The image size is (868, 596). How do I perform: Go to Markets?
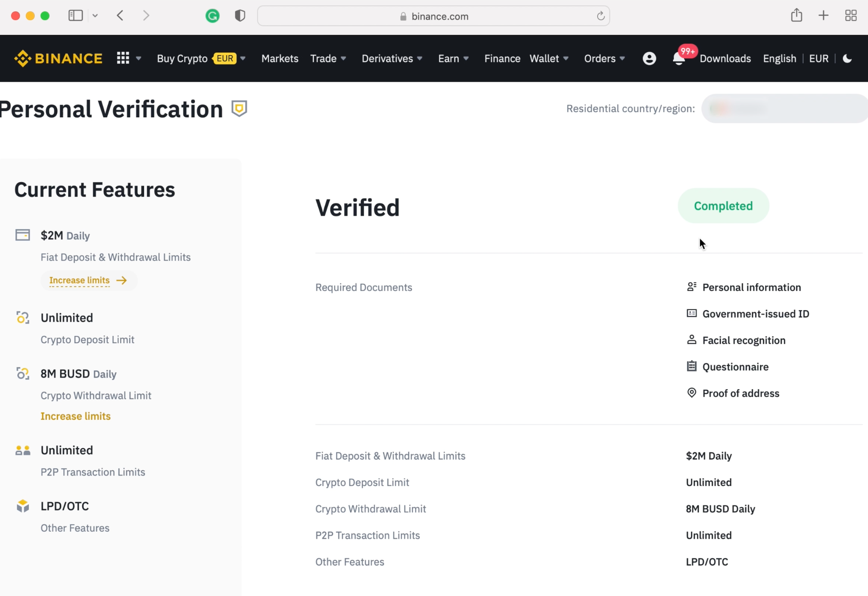280,58
